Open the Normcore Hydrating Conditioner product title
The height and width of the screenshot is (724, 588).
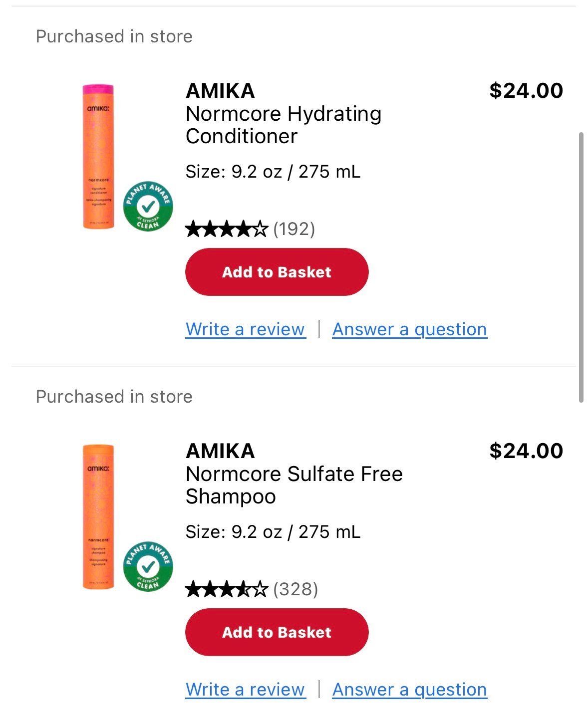coord(284,125)
